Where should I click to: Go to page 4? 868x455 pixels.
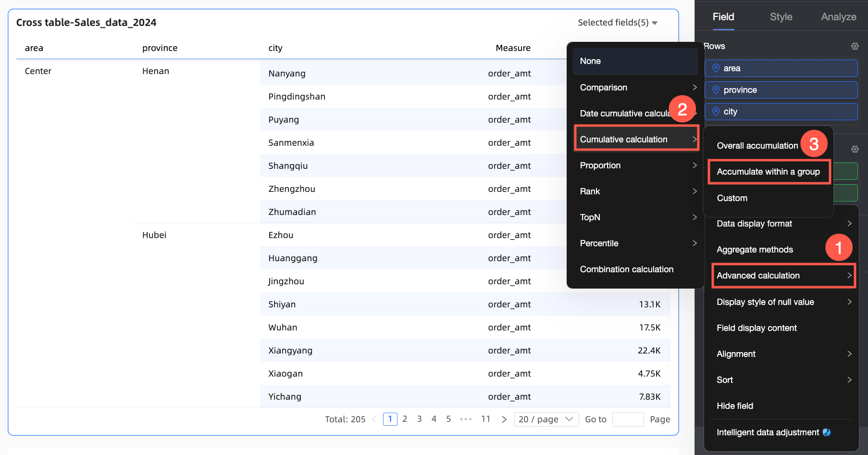pos(434,419)
